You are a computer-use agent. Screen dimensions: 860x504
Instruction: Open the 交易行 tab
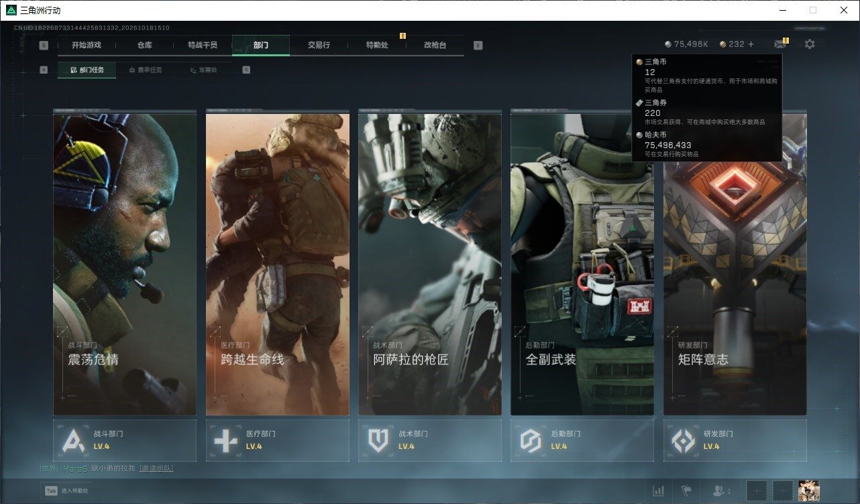click(319, 45)
